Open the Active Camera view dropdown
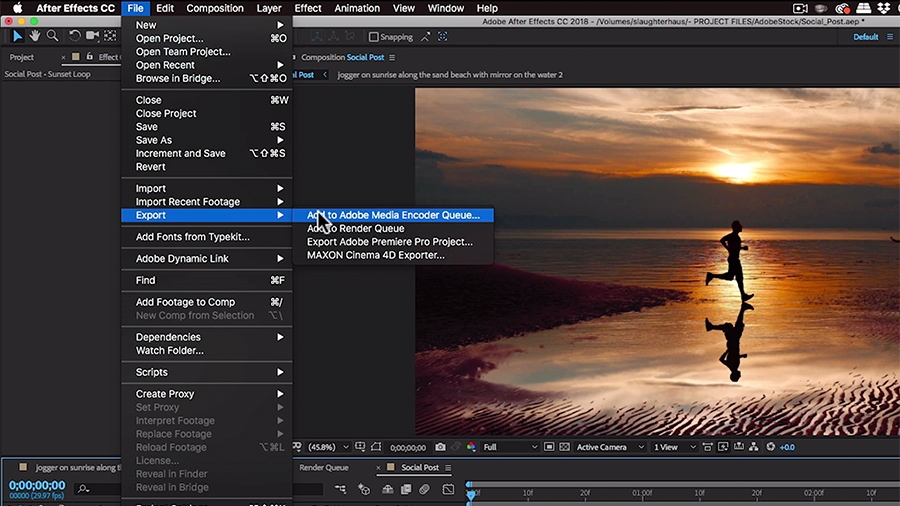This screenshot has height=506, width=900. 610,447
